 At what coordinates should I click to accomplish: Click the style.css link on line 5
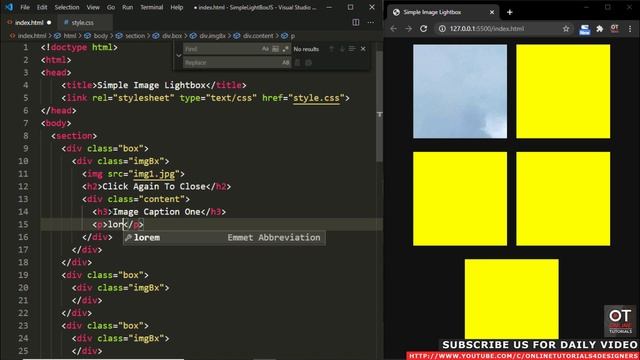(x=316, y=98)
